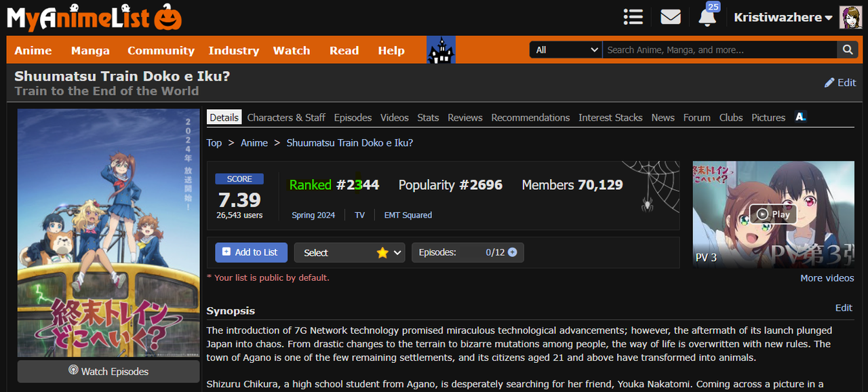
Task: Click the 7.39 score value
Action: coord(239,199)
